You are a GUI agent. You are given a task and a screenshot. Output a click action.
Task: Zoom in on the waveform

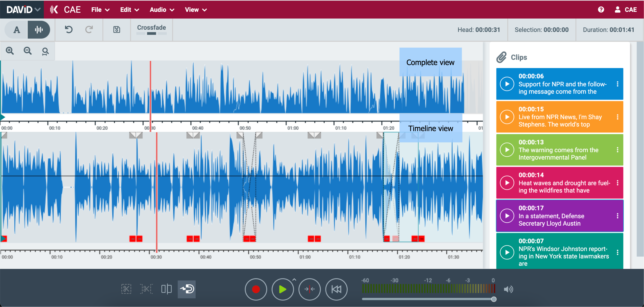(10, 51)
